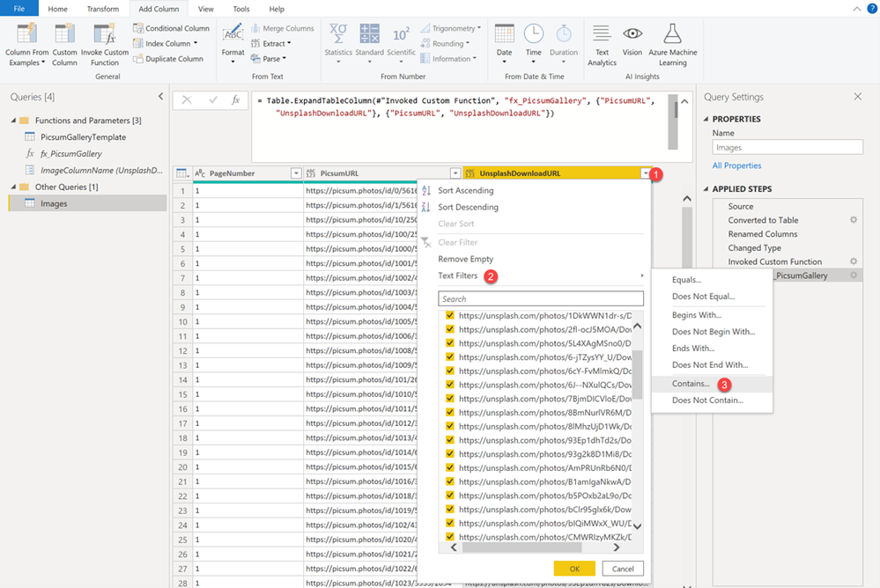Open Power BI help icon
Image resolution: width=880 pixels, height=588 pixels.
(872, 9)
